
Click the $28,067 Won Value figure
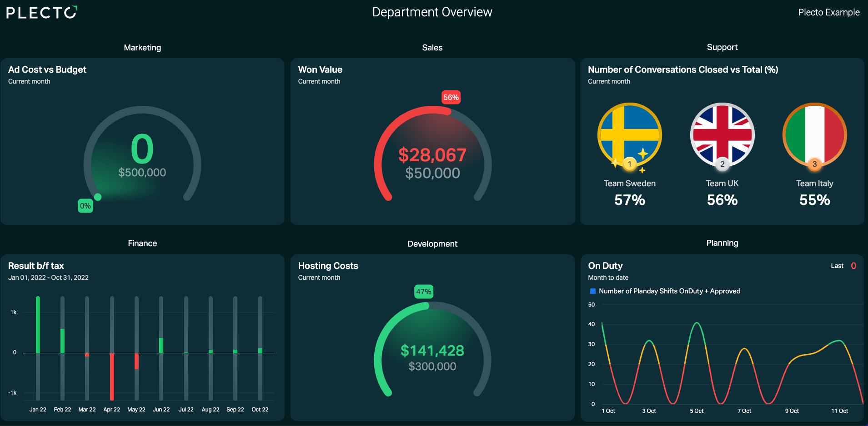[432, 155]
